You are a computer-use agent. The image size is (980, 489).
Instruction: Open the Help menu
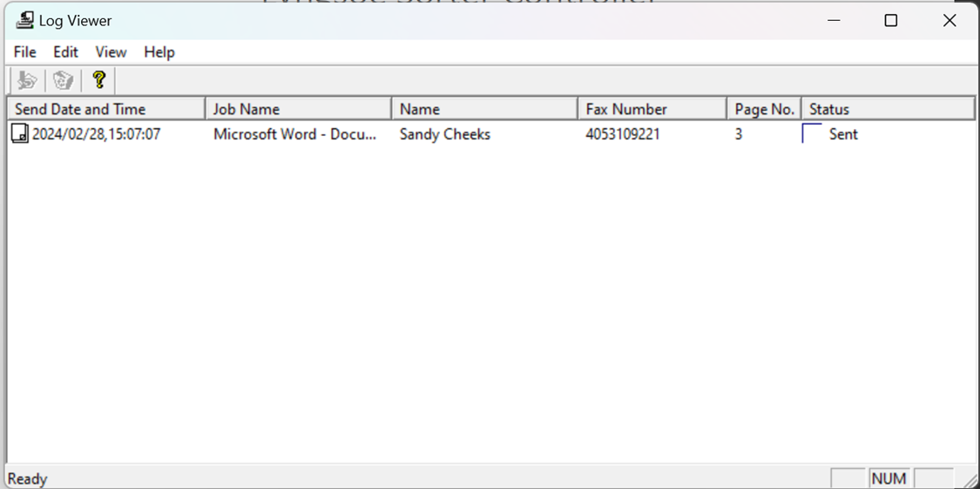pyautogui.click(x=159, y=52)
